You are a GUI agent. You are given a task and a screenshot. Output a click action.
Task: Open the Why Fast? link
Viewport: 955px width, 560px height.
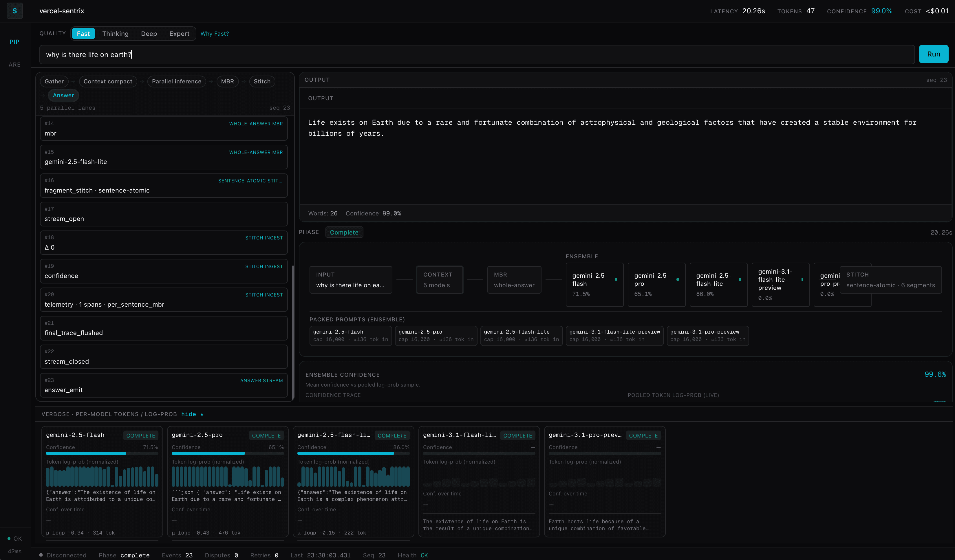point(215,34)
